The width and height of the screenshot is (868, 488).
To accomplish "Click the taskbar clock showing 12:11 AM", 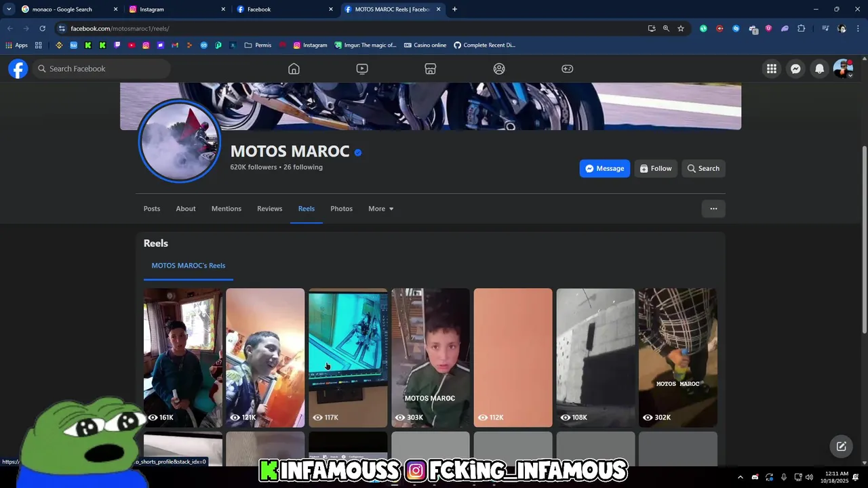I will 834,477.
